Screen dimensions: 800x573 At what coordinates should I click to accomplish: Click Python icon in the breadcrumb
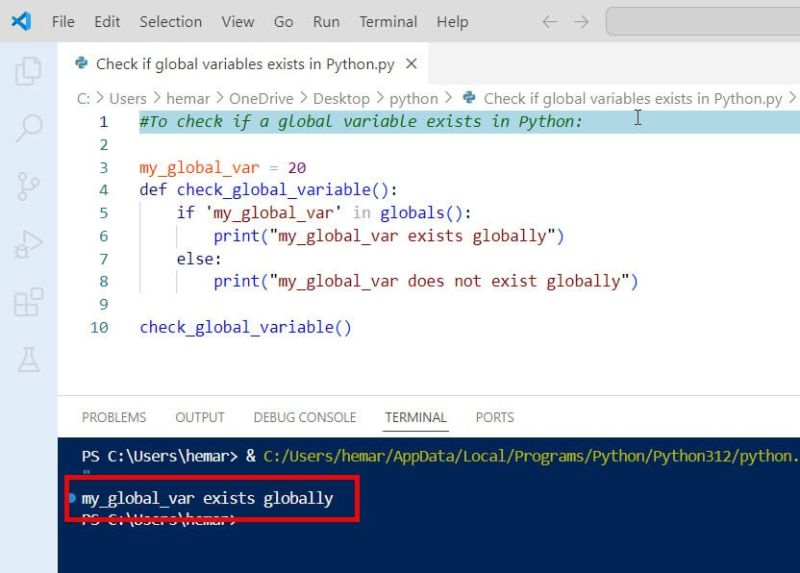(x=469, y=97)
